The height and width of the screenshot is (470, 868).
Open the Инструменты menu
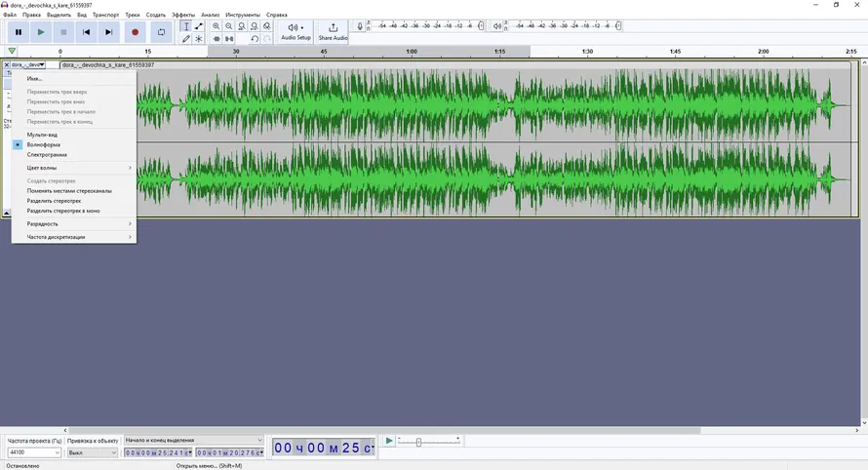[x=243, y=15]
